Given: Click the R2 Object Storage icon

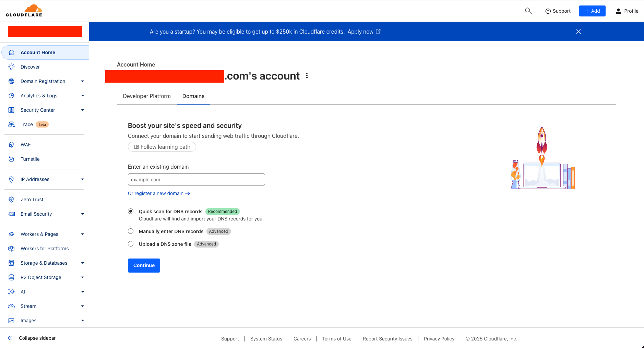Looking at the screenshot, I should 11,277.
